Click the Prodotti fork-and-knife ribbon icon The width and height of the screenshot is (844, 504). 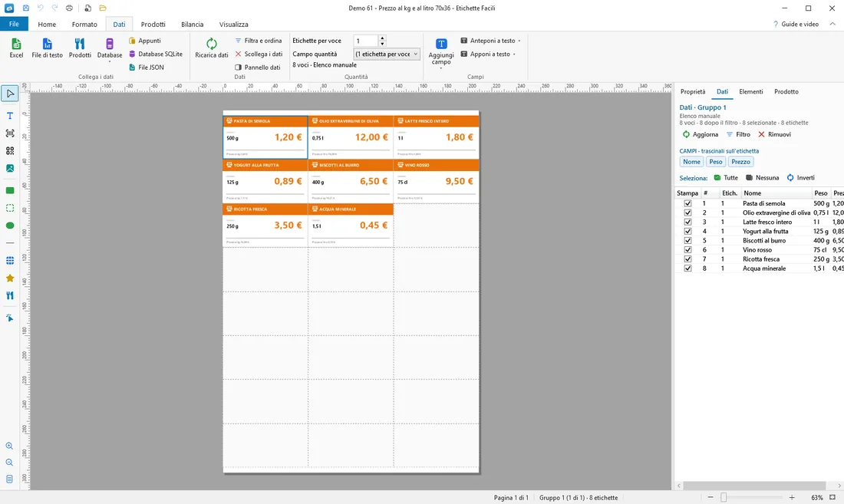click(x=80, y=44)
